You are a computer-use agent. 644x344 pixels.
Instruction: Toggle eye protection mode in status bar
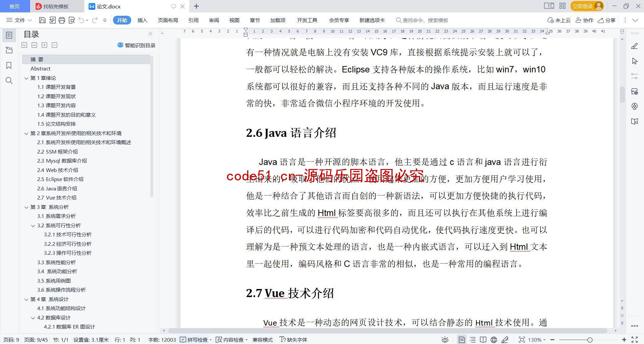pos(445,340)
